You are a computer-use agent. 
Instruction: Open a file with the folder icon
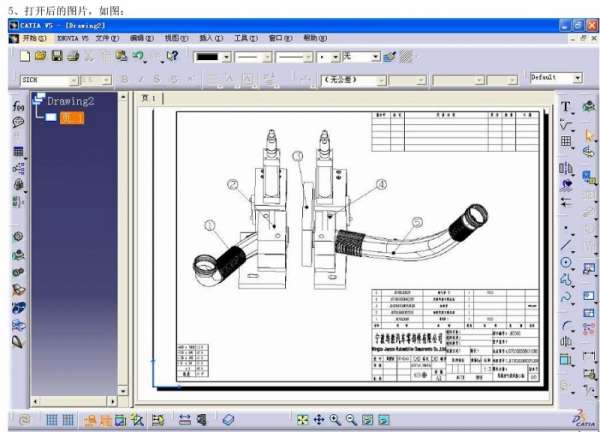(41, 56)
